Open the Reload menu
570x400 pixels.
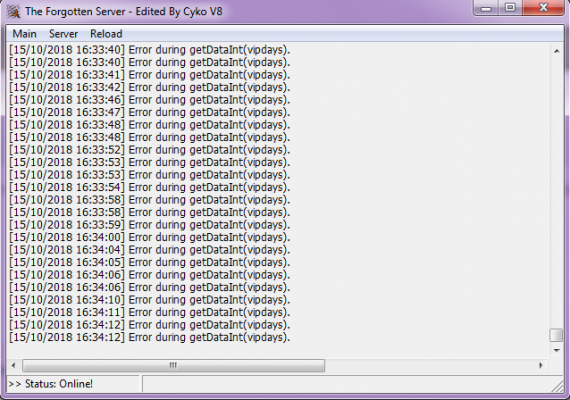pyautogui.click(x=106, y=34)
